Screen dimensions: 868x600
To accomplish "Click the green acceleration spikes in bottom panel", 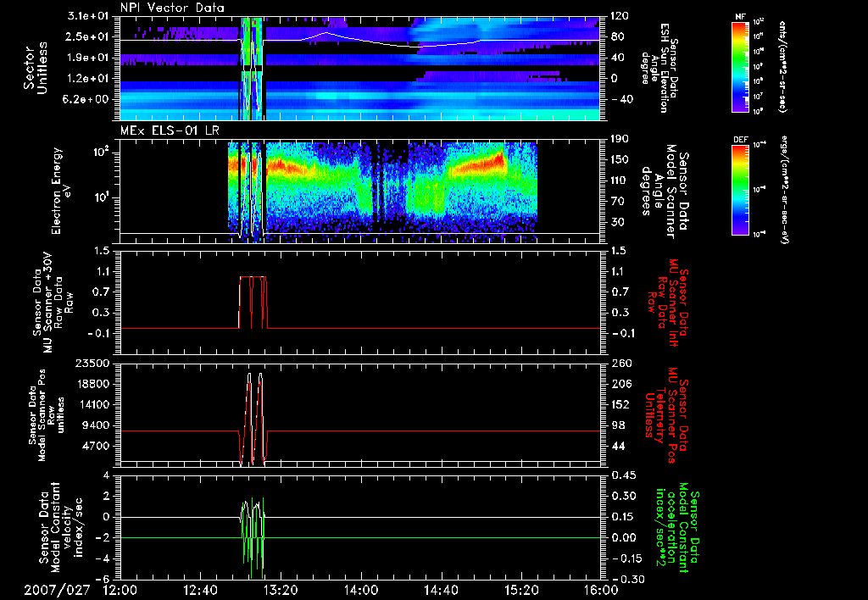I will tap(253, 537).
